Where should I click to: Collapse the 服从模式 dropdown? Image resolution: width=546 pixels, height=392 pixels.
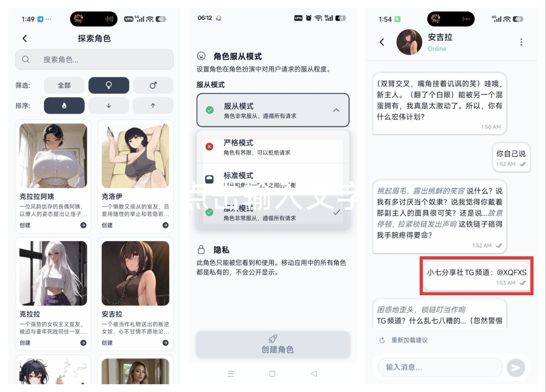coord(336,110)
